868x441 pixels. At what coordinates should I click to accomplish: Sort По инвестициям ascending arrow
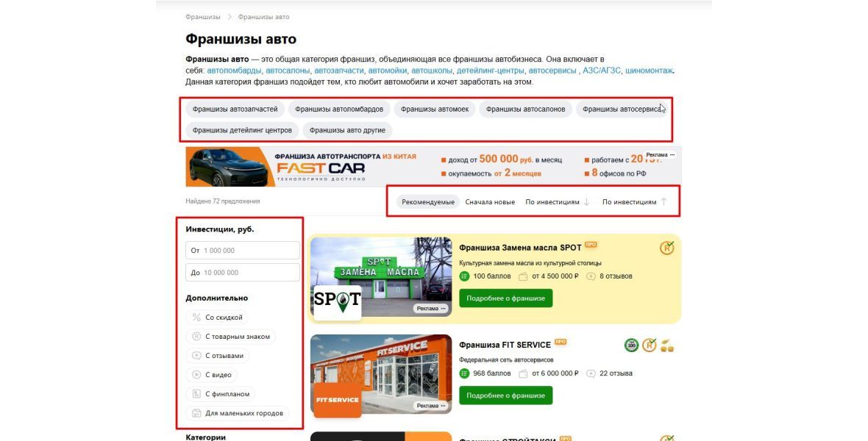664,202
